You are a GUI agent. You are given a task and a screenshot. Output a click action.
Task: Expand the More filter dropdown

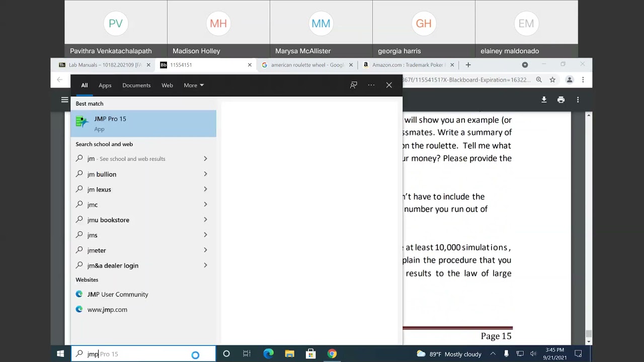click(x=194, y=85)
